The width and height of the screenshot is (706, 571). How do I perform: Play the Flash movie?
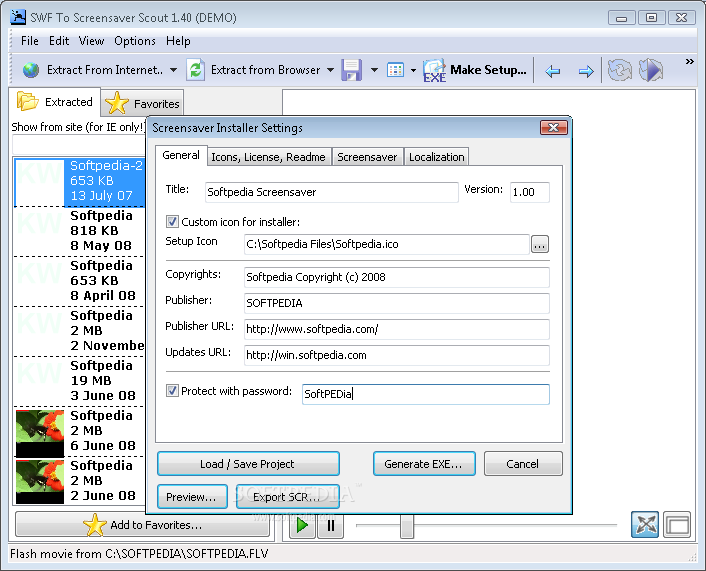click(x=302, y=525)
